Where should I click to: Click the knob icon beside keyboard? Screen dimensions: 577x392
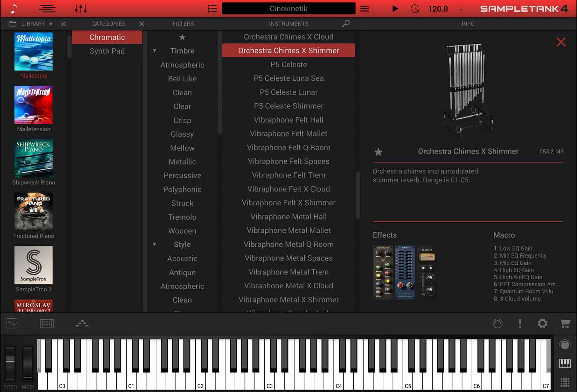[x=565, y=345]
